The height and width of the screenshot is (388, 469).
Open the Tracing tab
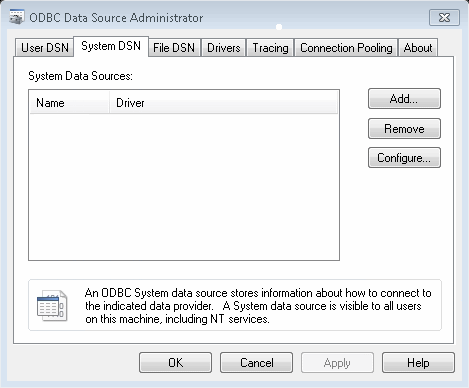(270, 48)
